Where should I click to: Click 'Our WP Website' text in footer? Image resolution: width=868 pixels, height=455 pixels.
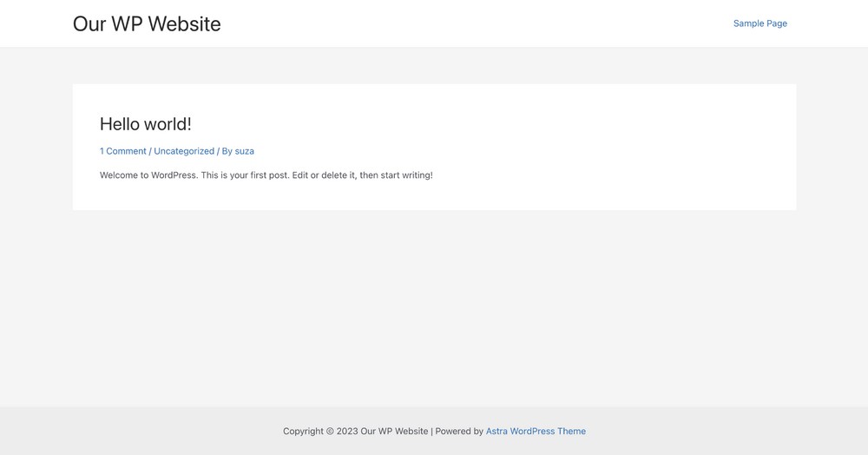[x=394, y=432]
